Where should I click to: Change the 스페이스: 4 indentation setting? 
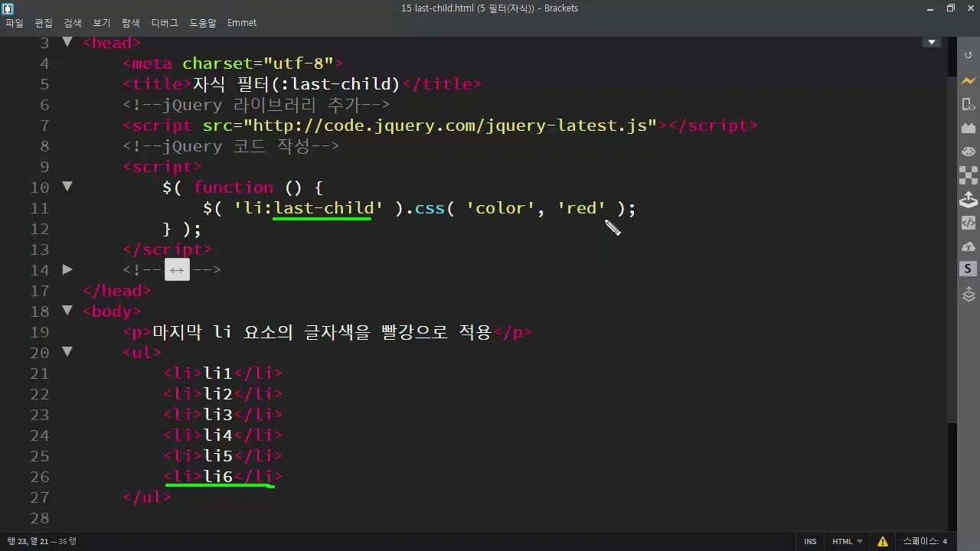coord(925,541)
